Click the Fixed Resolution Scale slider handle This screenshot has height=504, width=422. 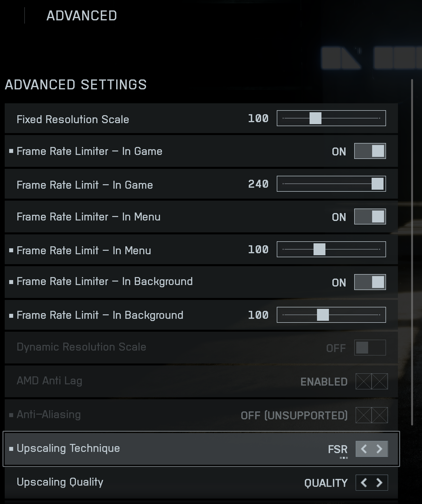pos(316,118)
